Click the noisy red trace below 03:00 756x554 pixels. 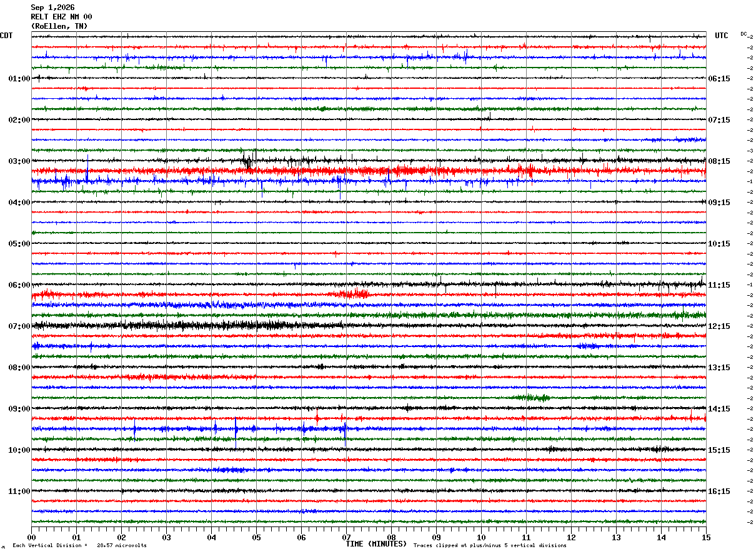(x=369, y=170)
